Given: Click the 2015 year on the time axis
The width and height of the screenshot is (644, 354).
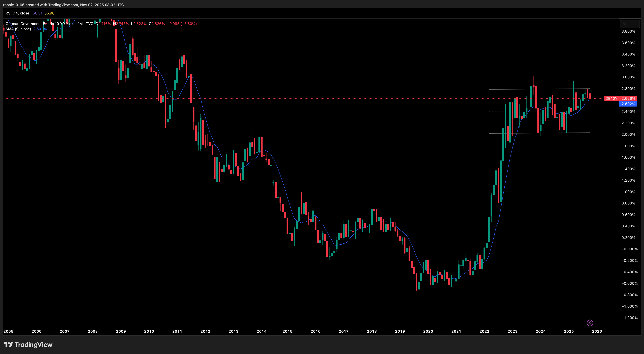Looking at the screenshot, I should coord(287,331).
